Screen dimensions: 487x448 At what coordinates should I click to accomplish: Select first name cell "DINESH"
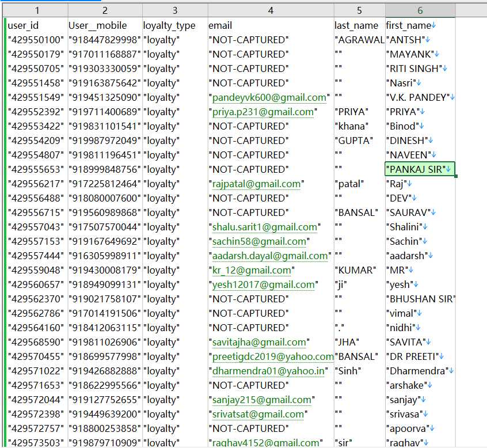[420, 141]
